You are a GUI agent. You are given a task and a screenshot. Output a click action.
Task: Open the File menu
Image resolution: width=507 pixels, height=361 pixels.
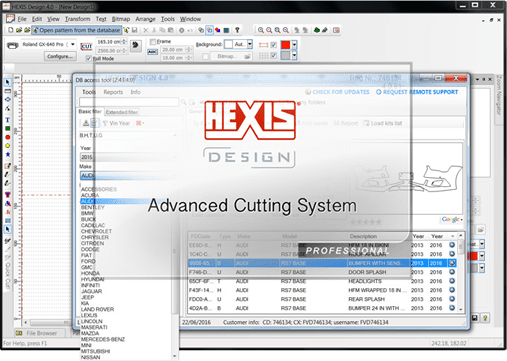coord(22,19)
